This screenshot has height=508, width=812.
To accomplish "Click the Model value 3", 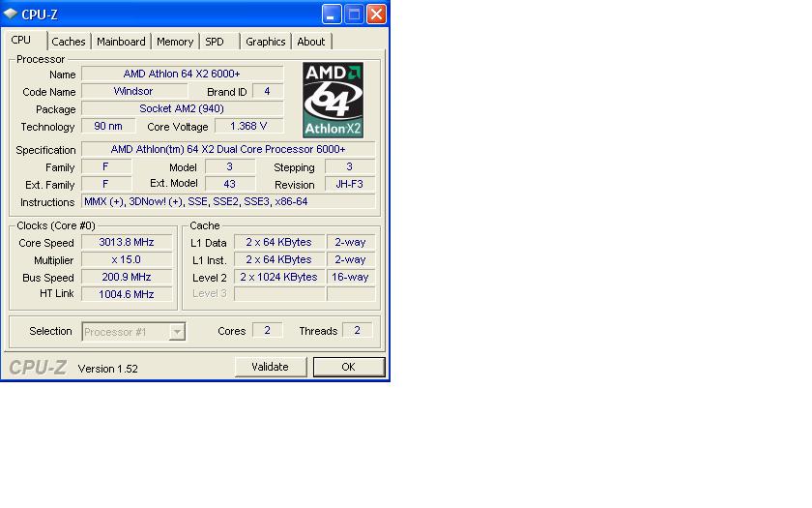I will tap(230, 166).
